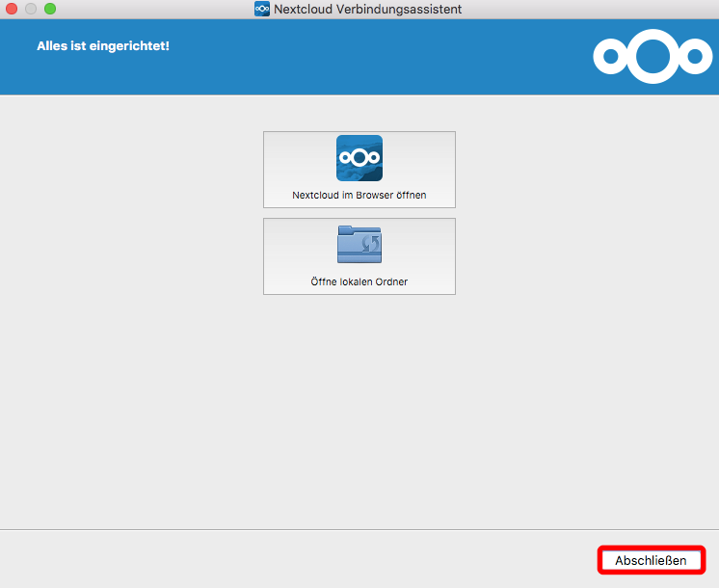Click the green zoom window button

(50, 9)
